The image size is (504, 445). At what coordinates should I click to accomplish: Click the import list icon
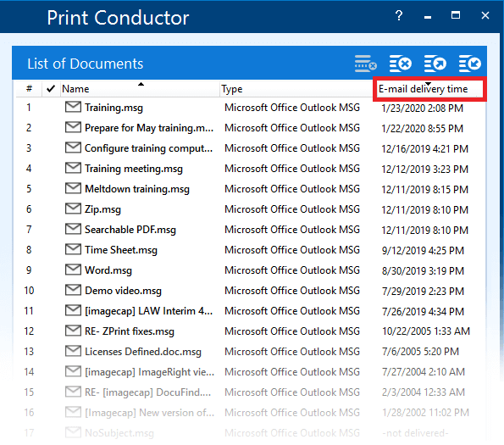click(470, 64)
